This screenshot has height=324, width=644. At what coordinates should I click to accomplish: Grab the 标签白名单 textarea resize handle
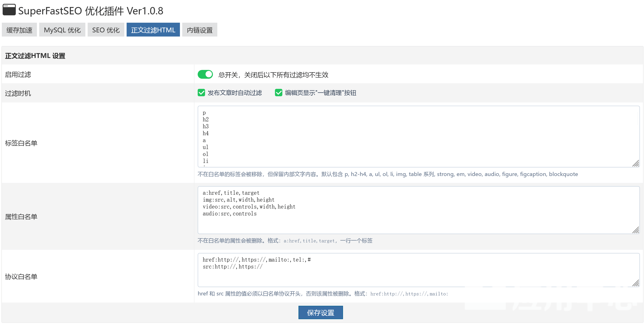coord(636,164)
